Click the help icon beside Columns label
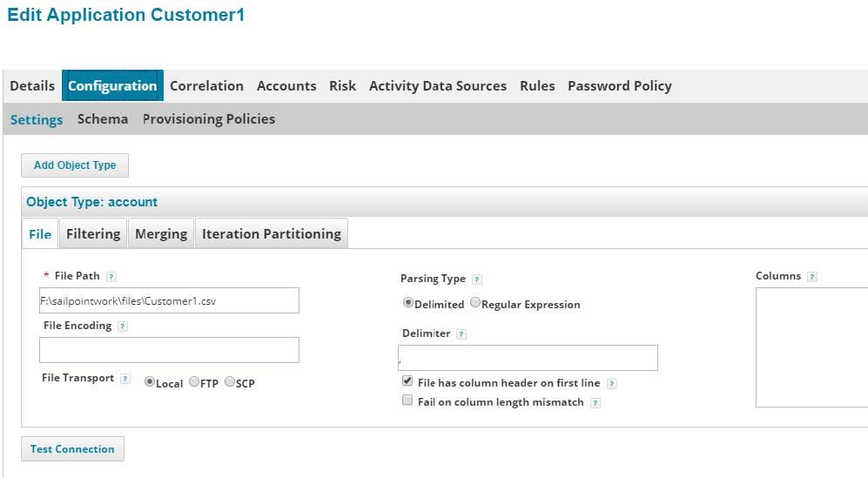Viewport: 868px width, 478px height. 811,277
